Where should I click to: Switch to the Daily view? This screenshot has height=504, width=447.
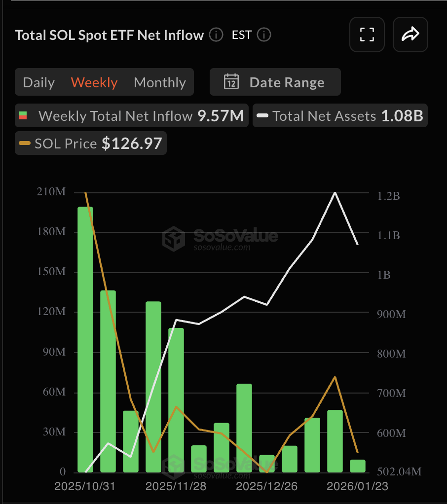[39, 82]
